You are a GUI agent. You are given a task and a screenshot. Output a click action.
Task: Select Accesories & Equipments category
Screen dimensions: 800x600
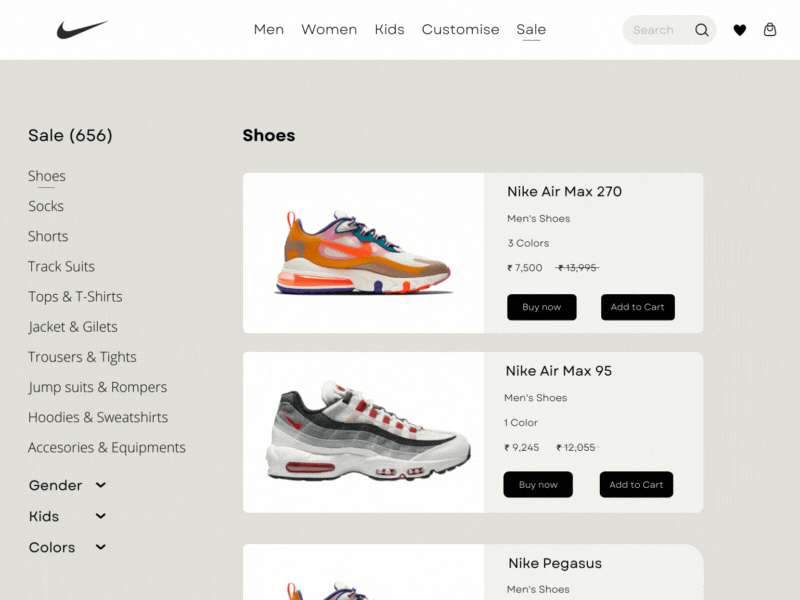pos(107,447)
